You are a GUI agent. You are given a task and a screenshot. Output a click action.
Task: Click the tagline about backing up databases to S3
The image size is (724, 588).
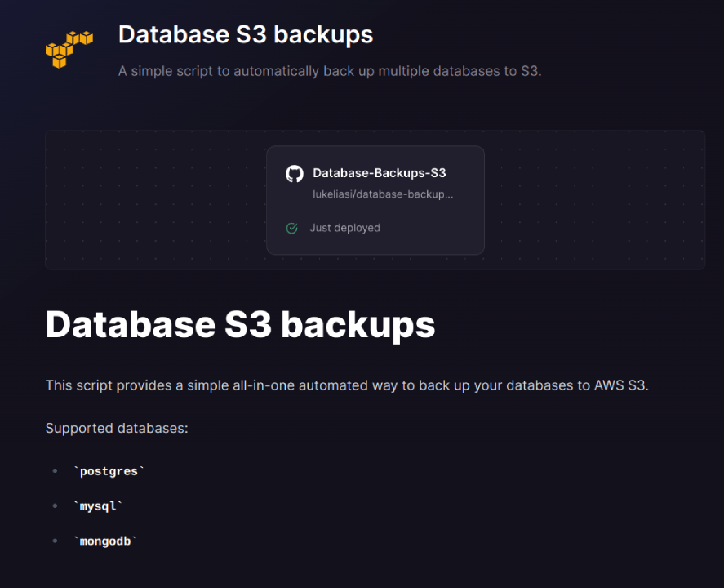click(x=329, y=71)
